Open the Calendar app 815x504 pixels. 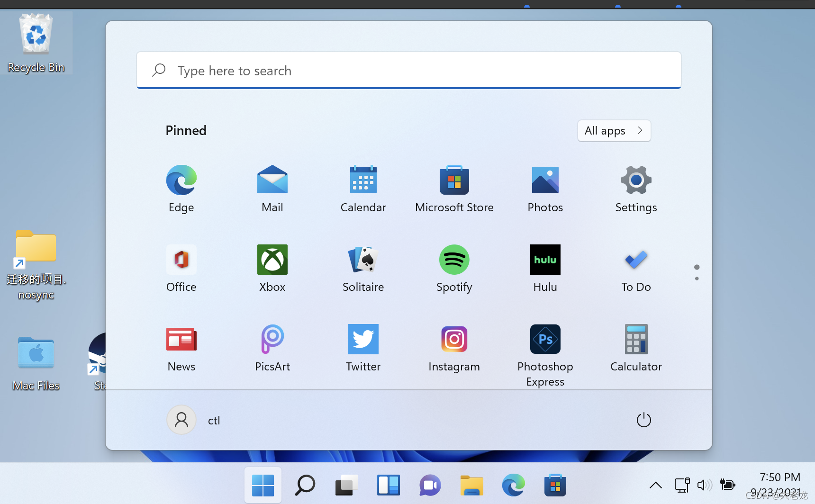tap(363, 189)
